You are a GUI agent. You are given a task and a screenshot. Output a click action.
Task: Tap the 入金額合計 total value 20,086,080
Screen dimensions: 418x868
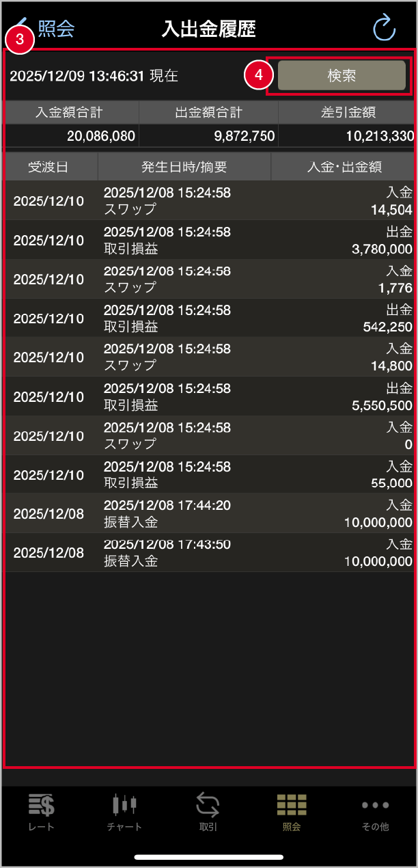tap(101, 136)
